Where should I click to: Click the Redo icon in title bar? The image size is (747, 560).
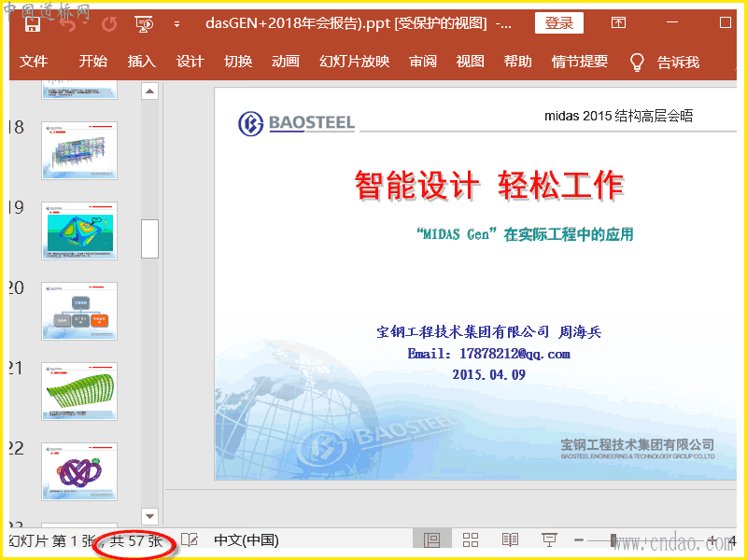(x=109, y=24)
